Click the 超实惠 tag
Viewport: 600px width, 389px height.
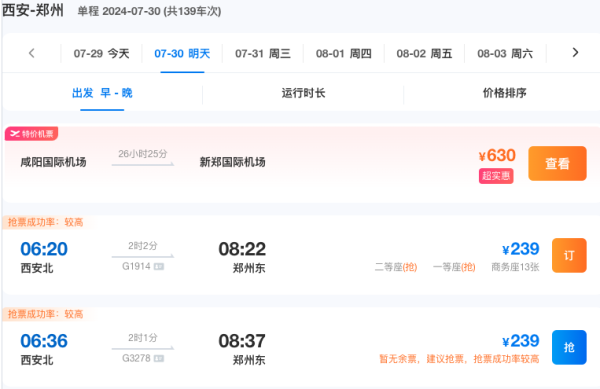[496, 176]
